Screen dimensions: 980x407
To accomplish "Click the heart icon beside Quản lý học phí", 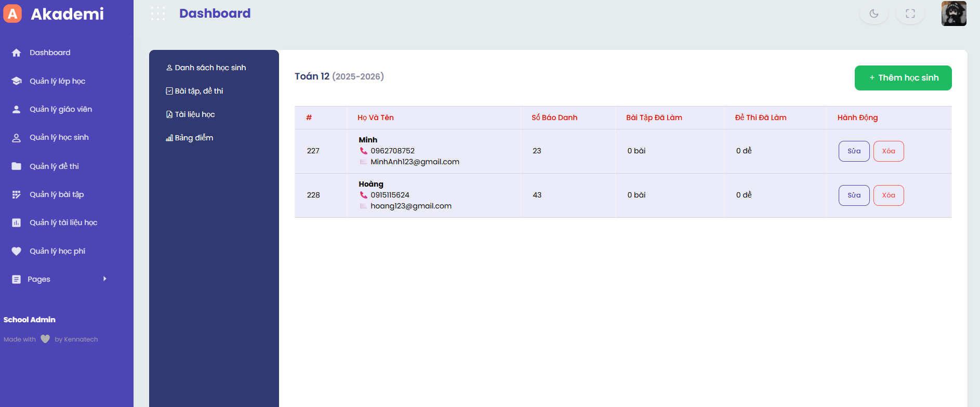I will 17,251.
